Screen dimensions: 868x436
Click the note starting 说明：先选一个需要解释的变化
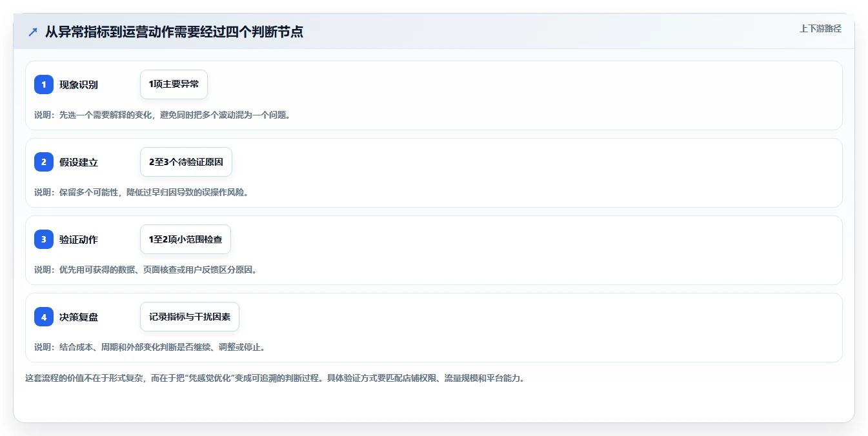point(162,115)
